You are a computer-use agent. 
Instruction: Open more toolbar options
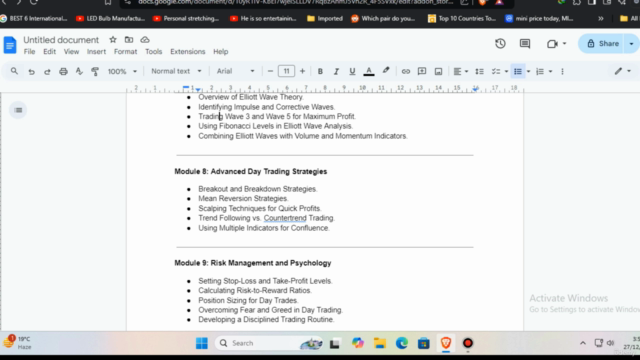tap(562, 71)
